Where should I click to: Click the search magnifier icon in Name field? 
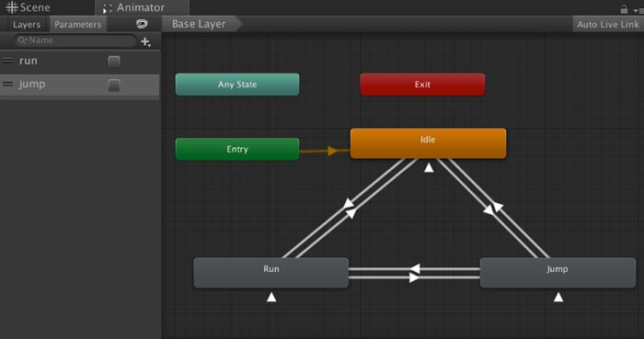pyautogui.click(x=22, y=40)
